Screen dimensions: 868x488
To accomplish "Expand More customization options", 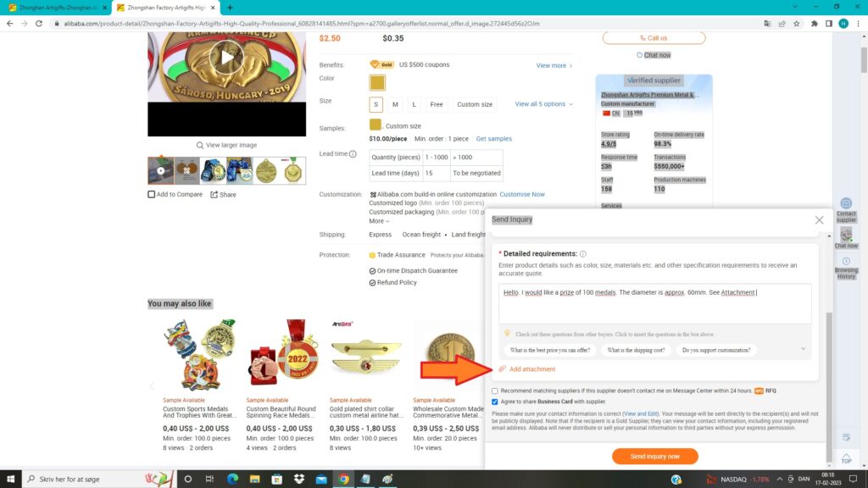I will tap(379, 221).
